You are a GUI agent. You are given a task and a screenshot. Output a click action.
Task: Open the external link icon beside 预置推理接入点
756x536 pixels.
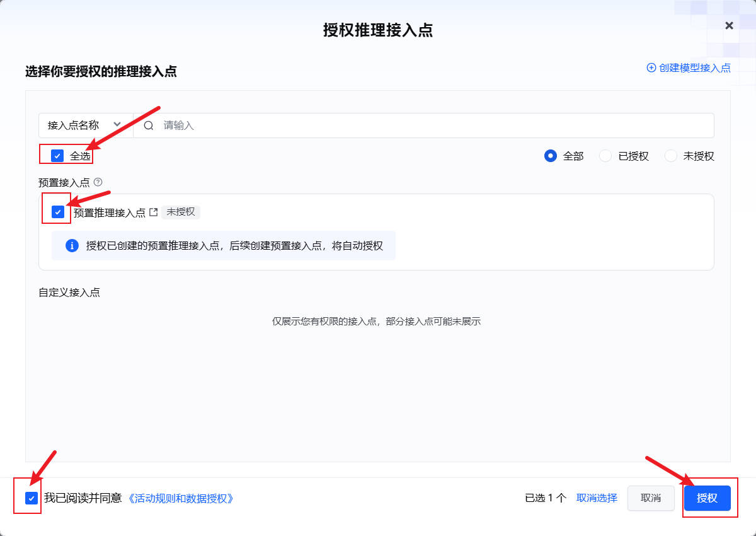pyautogui.click(x=153, y=213)
